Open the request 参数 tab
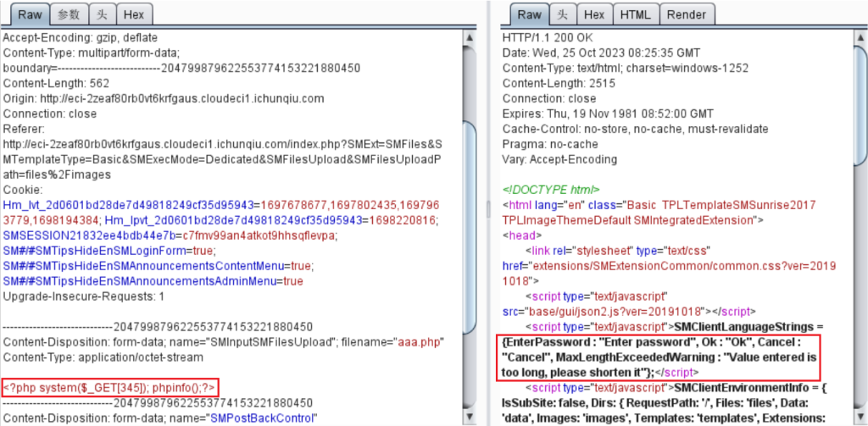 pyautogui.click(x=69, y=14)
